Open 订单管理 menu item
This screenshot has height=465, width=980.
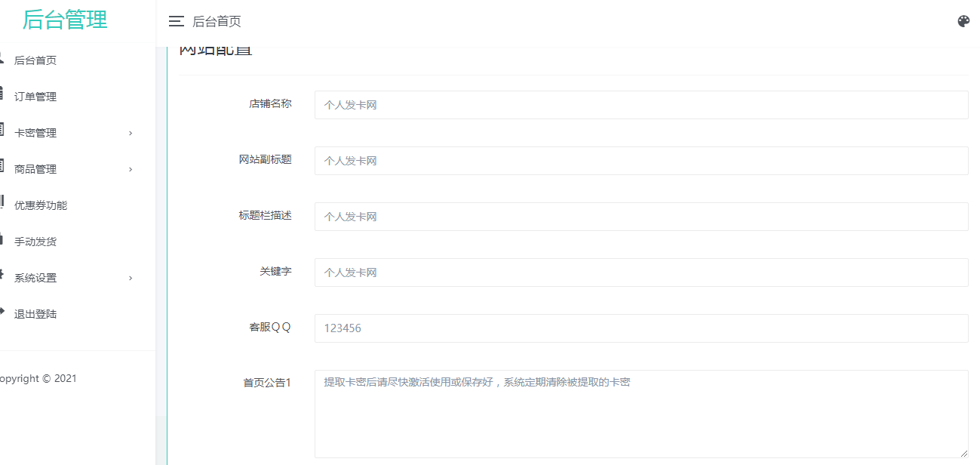[35, 97]
